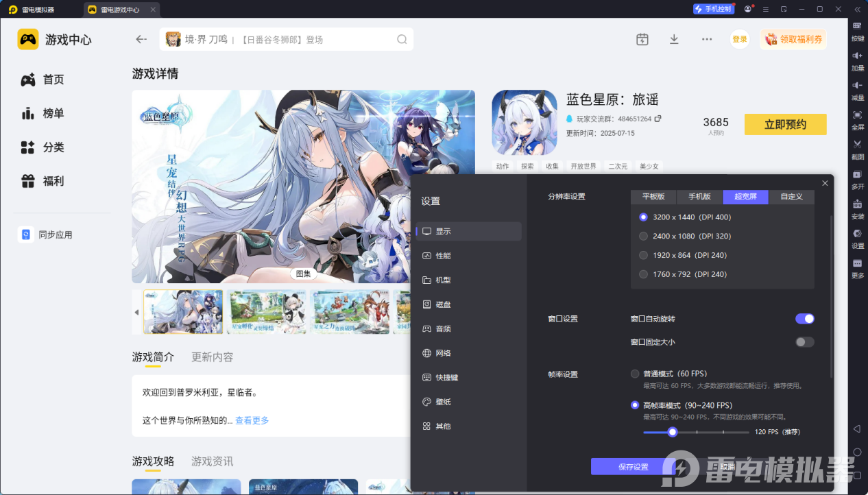Select the second game screenshot thumbnail

267,311
